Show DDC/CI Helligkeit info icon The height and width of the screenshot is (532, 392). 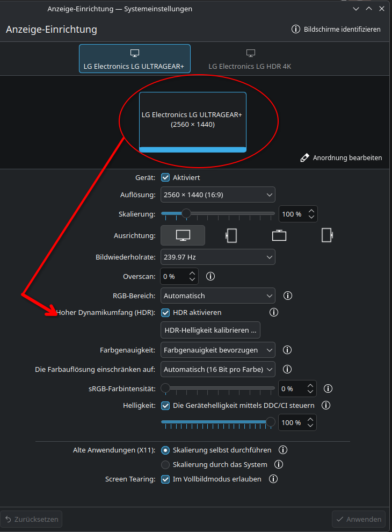326,405
